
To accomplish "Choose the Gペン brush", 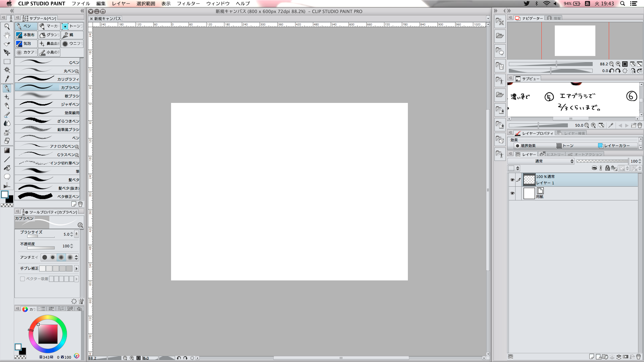I will [47, 62].
